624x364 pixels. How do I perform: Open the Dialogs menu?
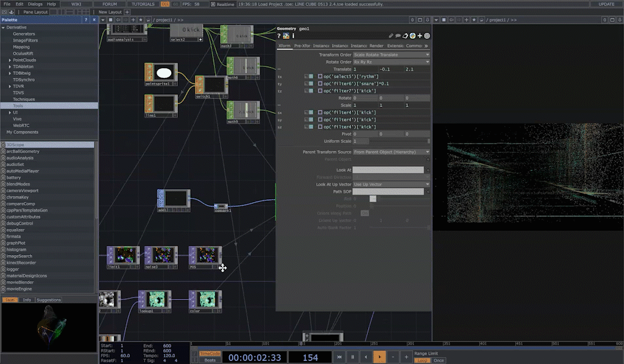click(x=35, y=4)
